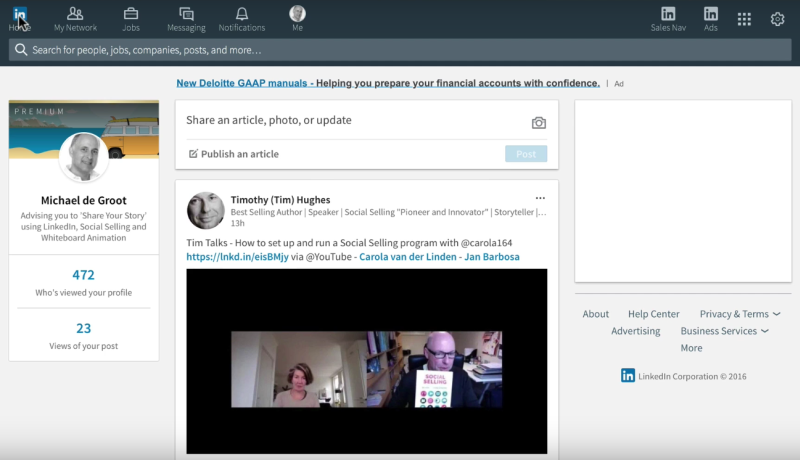Click the Michael de Groot name
This screenshot has height=460, width=800.
(84, 200)
